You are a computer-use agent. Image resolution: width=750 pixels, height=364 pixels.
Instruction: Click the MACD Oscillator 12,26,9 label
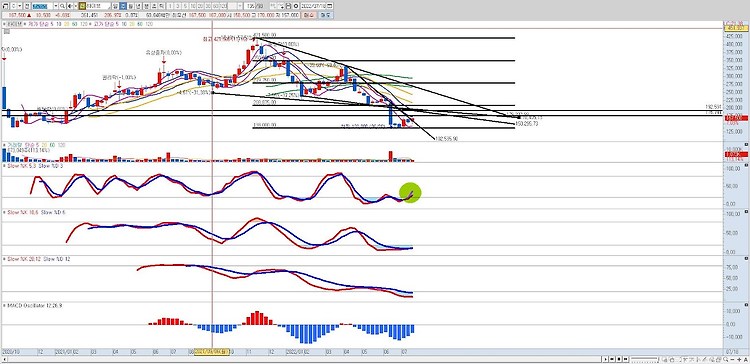click(33, 305)
